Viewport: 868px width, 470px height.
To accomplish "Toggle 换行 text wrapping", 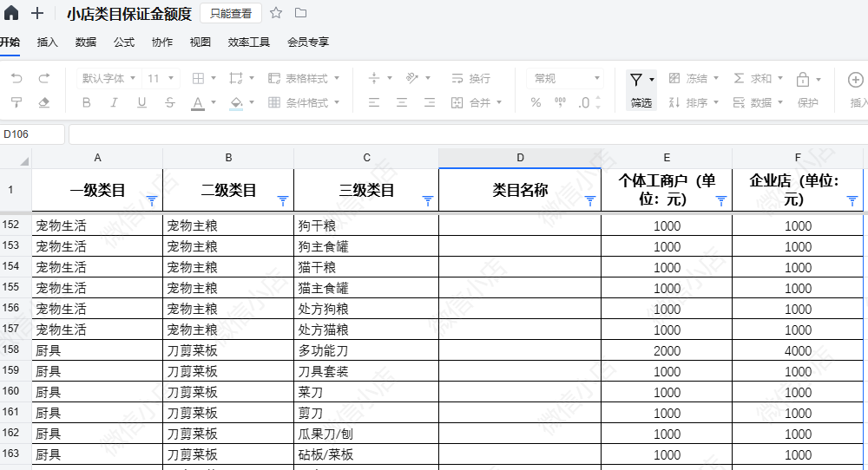I will tap(470, 78).
